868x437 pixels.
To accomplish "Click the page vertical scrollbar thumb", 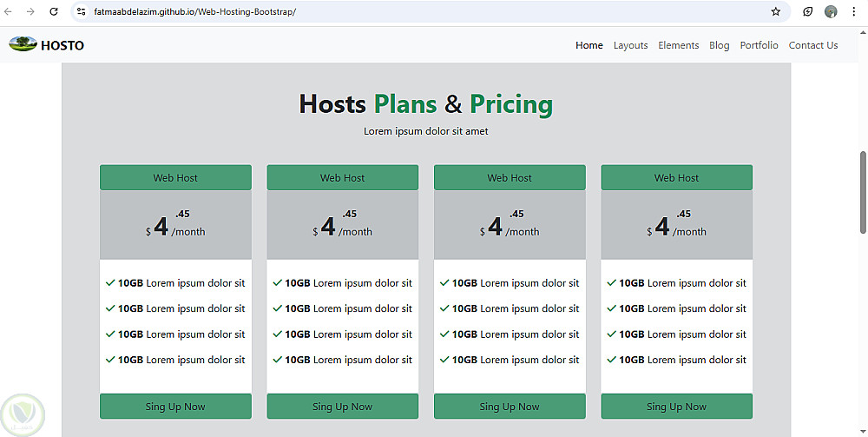I will click(x=863, y=191).
